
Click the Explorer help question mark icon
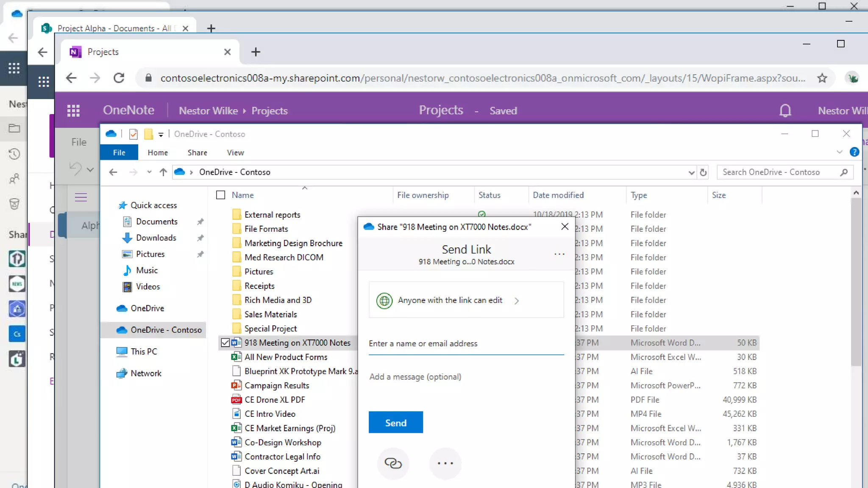click(x=854, y=152)
